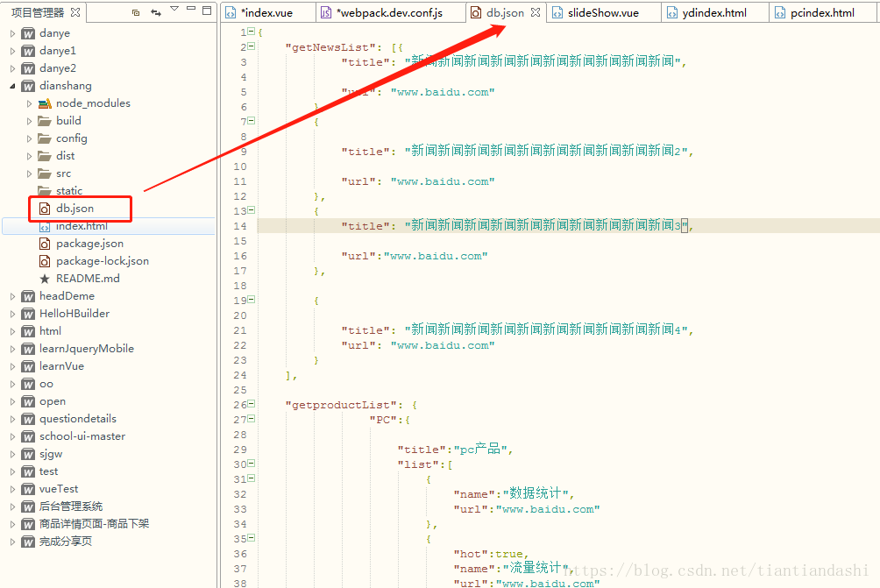880x588 pixels.
Task: Click the src folder icon
Action: click(x=45, y=174)
